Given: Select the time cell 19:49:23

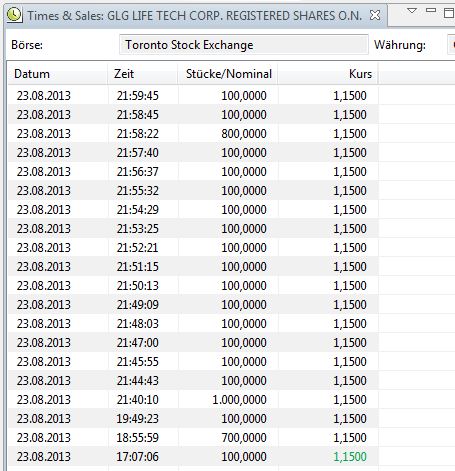Looking at the screenshot, I should pos(137,419).
